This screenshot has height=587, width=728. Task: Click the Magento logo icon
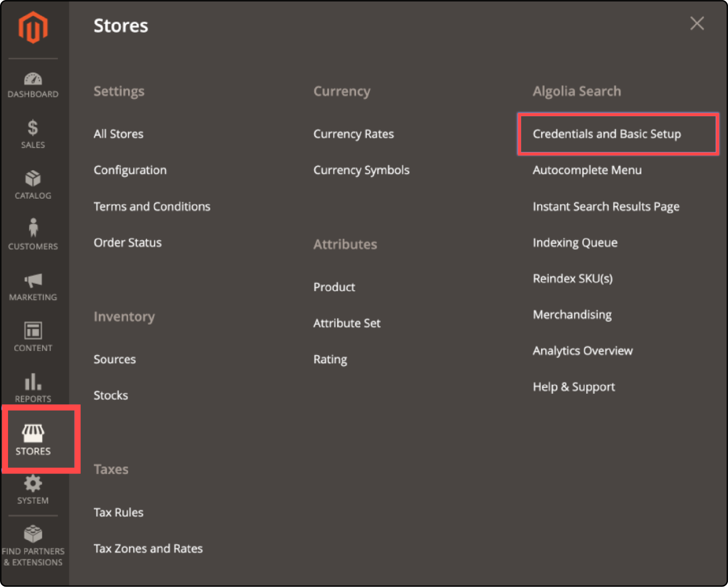(33, 28)
